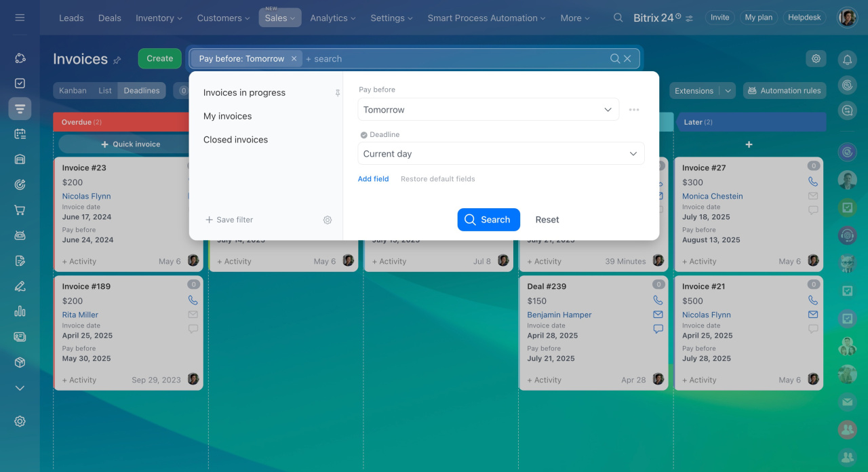Click the filter settings gear icon
868x472 pixels.
pos(328,220)
